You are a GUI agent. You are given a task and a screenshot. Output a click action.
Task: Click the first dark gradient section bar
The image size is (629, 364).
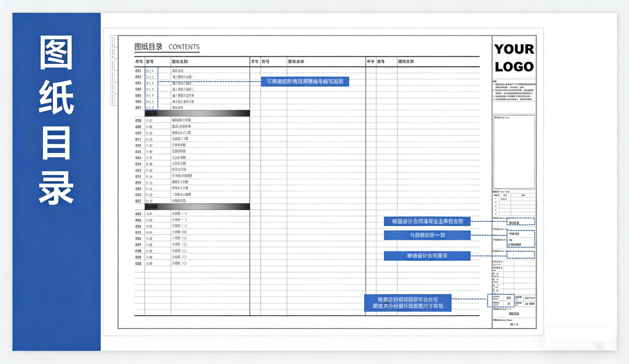pos(197,114)
